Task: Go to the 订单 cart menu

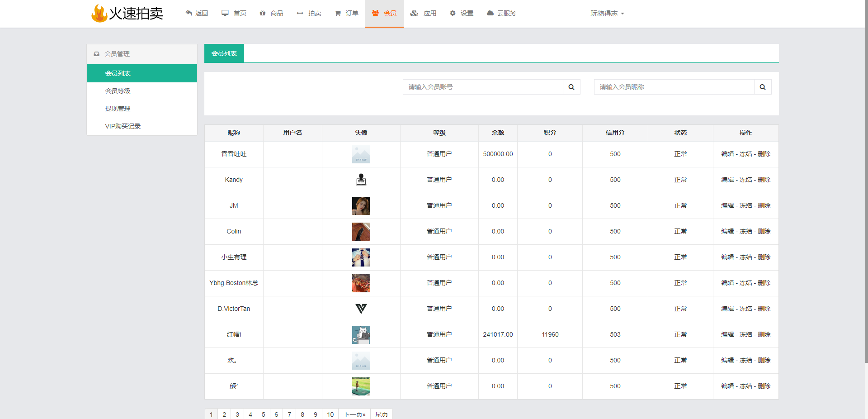Action: point(346,13)
